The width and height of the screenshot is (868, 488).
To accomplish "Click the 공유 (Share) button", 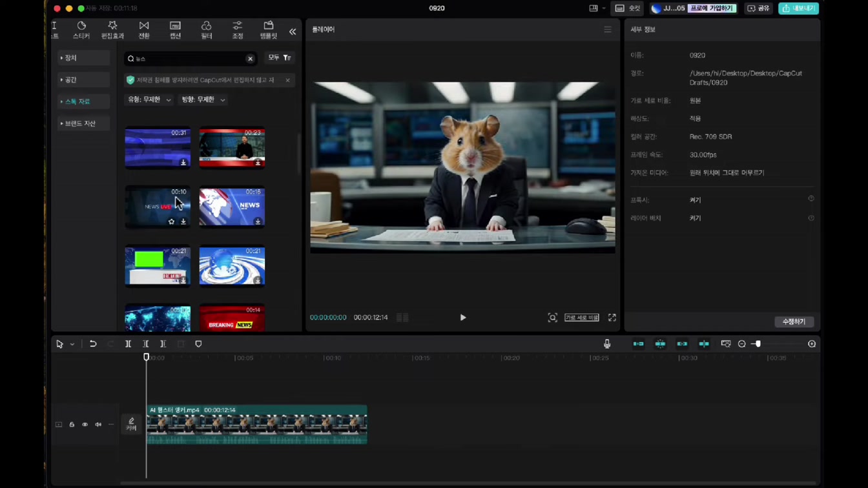I will [758, 8].
